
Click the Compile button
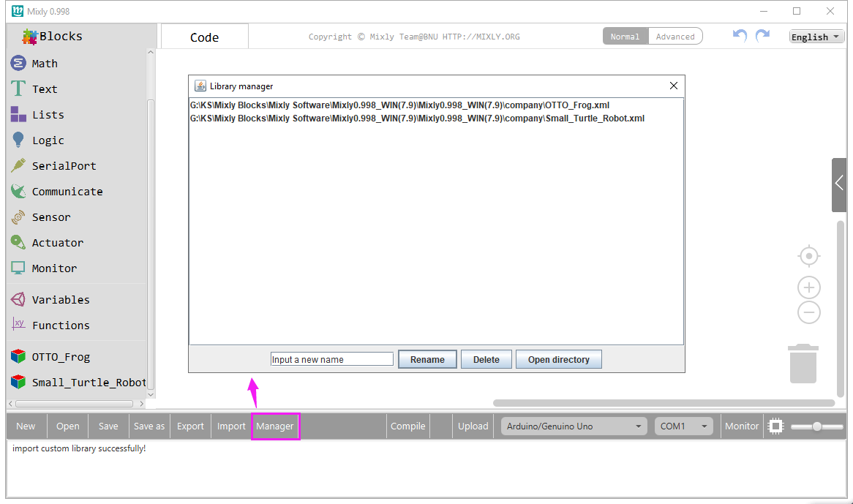(x=408, y=426)
